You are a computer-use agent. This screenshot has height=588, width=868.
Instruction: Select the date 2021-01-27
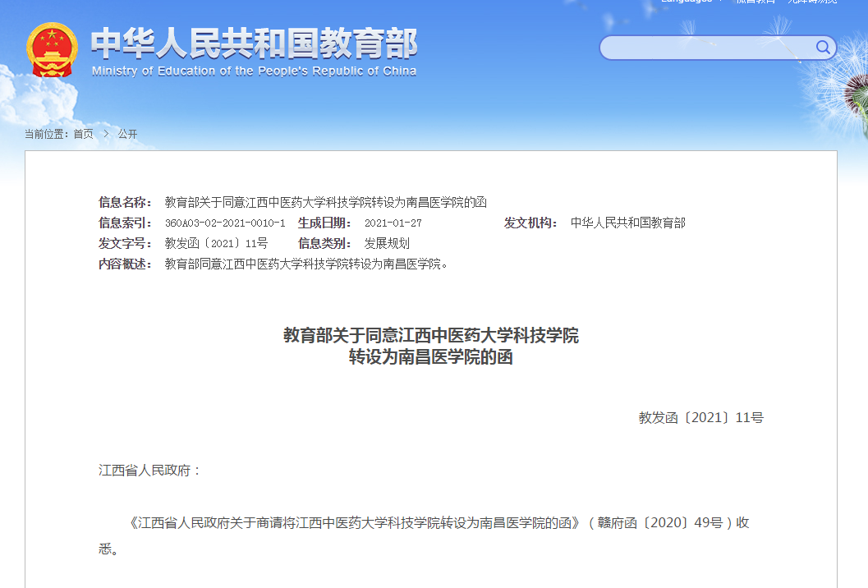[x=393, y=223]
